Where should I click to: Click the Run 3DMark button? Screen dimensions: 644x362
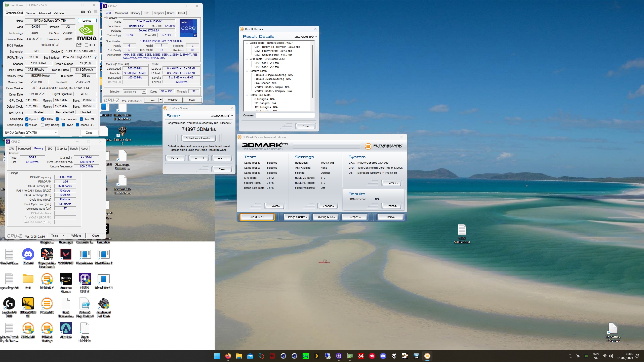[257, 217]
